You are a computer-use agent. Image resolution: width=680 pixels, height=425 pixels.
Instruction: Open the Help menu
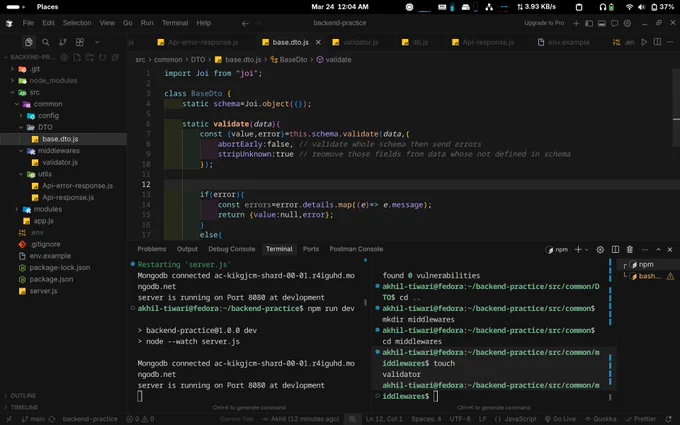(x=203, y=23)
